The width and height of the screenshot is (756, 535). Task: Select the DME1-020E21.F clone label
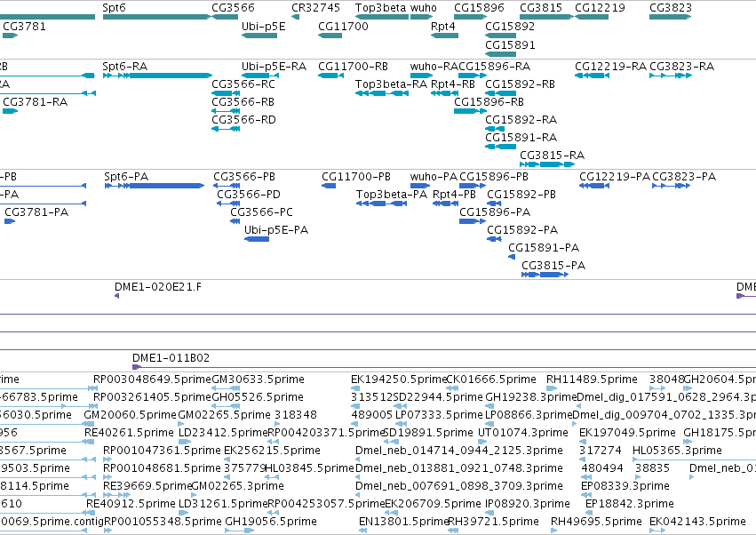158,287
